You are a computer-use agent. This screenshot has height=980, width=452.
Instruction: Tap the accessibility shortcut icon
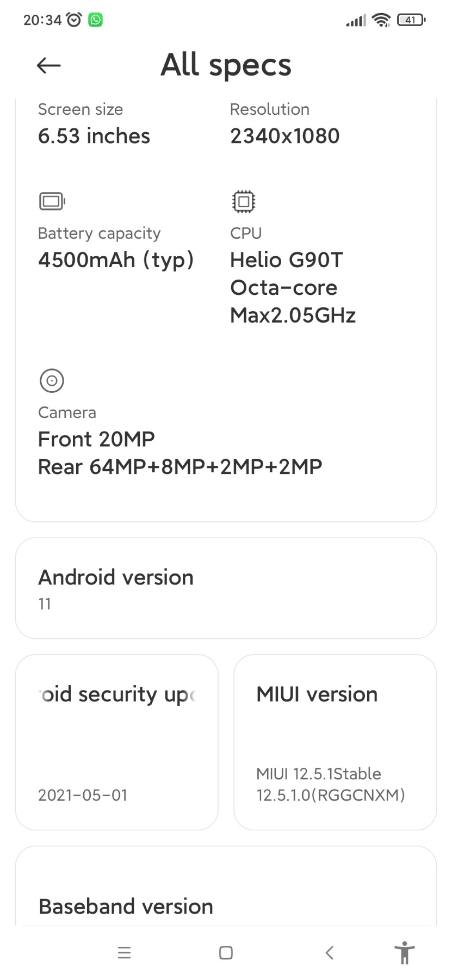point(404,952)
